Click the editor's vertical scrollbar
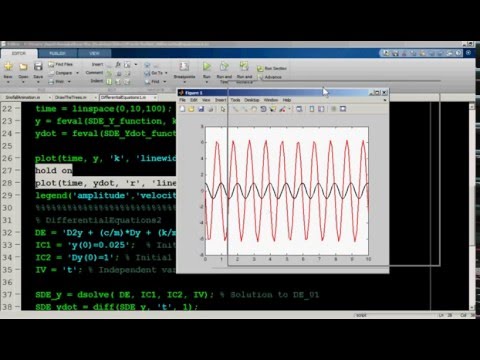Screen dimensions: 480x360 [x=472, y=207]
